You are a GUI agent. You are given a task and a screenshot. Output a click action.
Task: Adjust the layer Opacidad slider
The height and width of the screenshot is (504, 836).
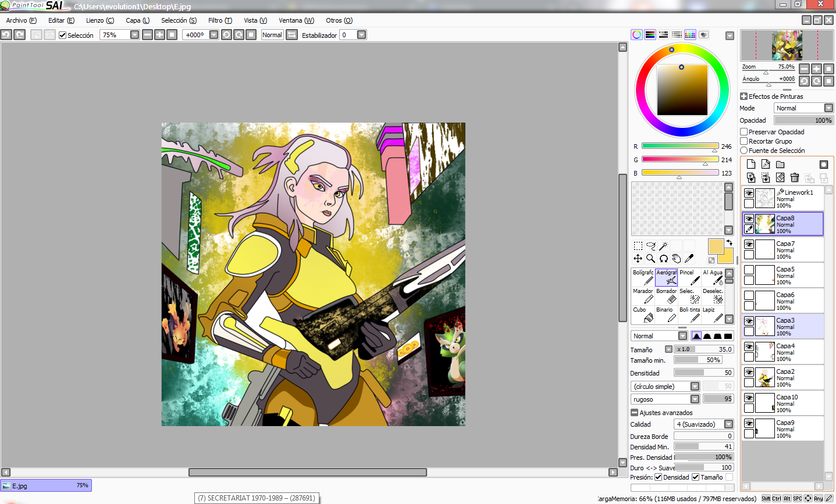(x=804, y=120)
